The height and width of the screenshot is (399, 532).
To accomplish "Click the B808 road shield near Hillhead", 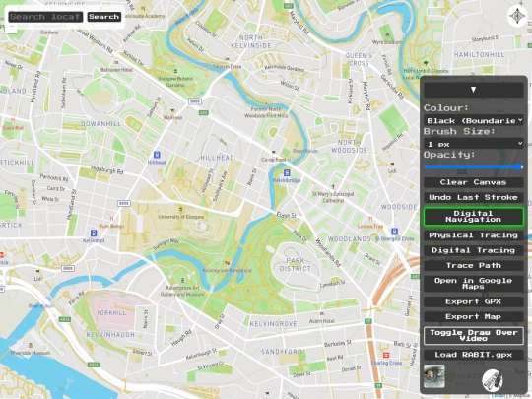I will click(195, 101).
